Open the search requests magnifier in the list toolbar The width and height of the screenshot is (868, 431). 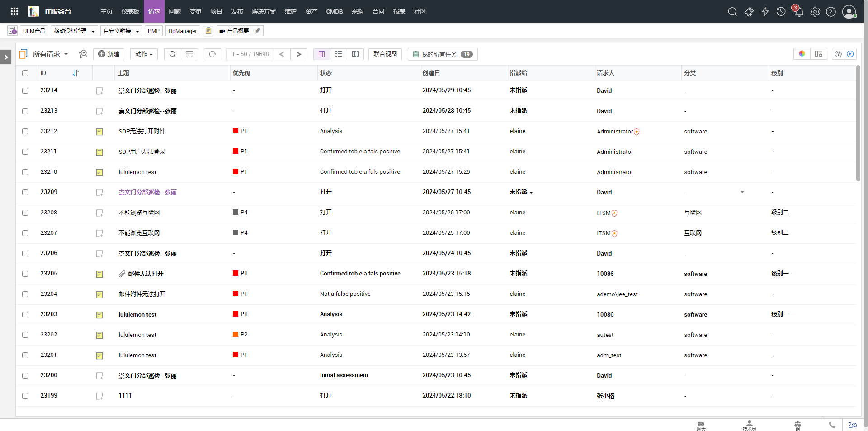click(x=172, y=54)
